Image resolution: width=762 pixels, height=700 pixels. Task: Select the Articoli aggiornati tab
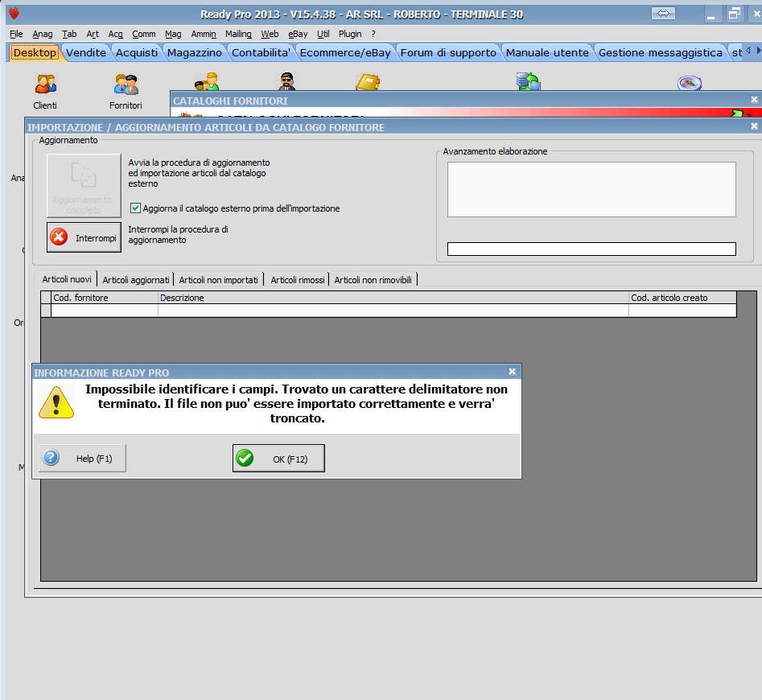tap(136, 280)
